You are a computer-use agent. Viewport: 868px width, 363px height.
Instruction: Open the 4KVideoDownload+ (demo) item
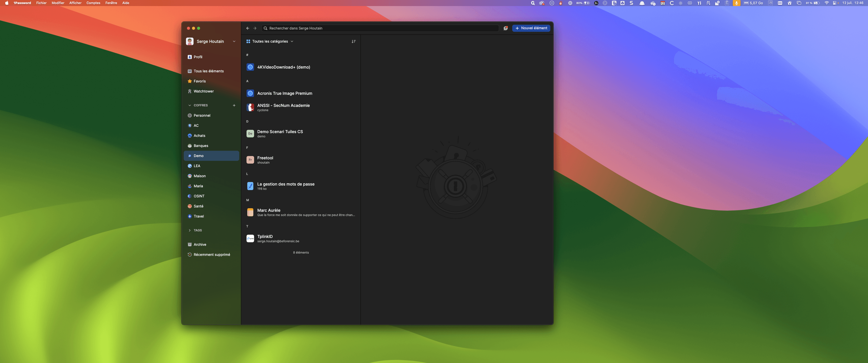[x=301, y=67]
